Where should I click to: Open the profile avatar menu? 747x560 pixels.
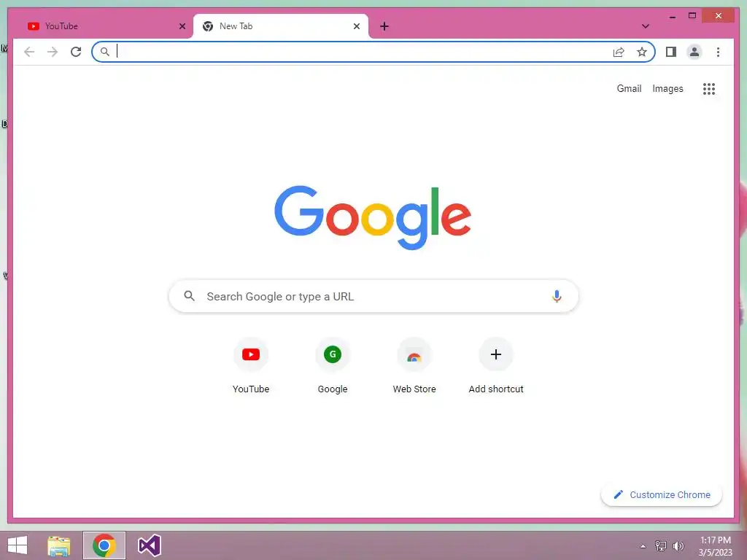(x=694, y=52)
